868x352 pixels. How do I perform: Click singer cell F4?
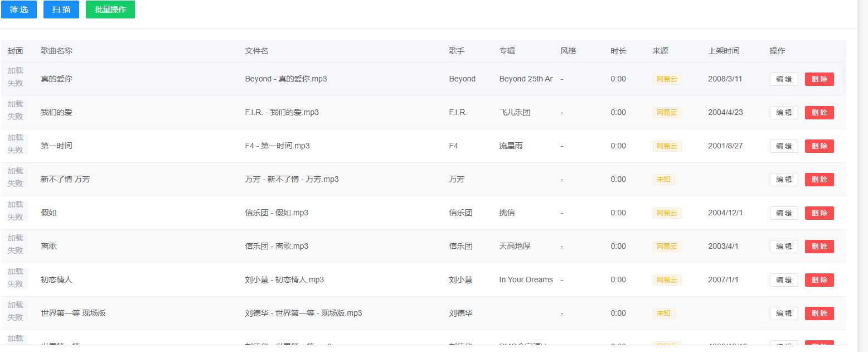tap(453, 146)
